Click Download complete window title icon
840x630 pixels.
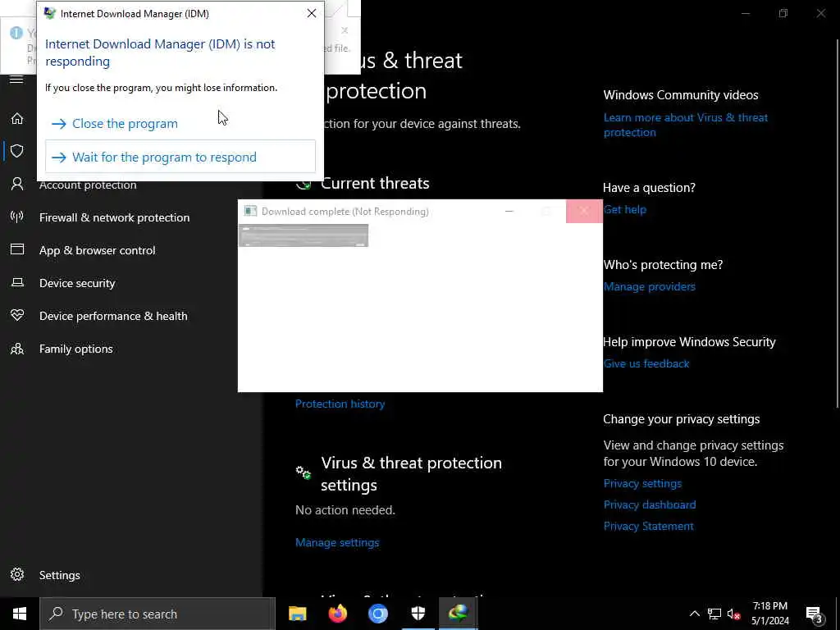[250, 211]
